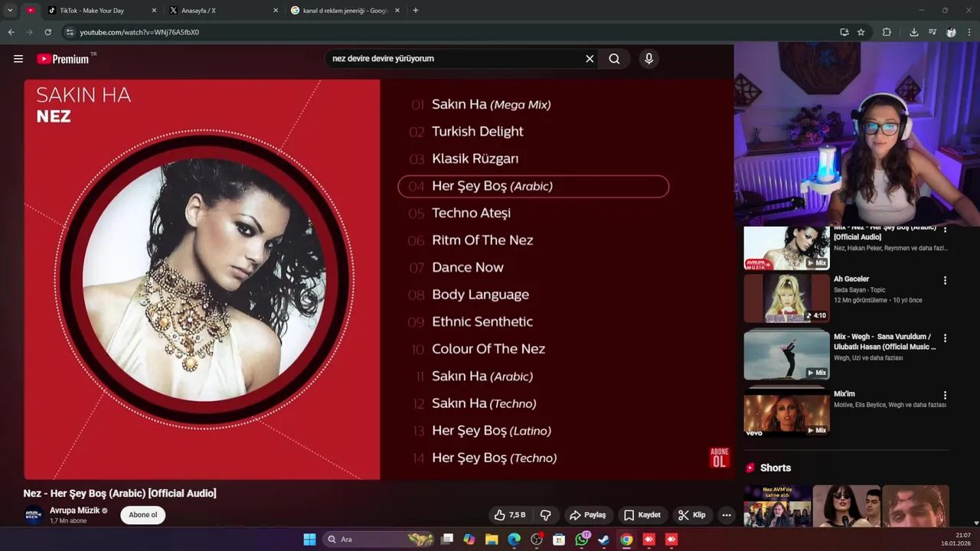The image size is (980, 551).
Task: Open Microsoft Store from taskbar
Action: pyautogui.click(x=559, y=540)
